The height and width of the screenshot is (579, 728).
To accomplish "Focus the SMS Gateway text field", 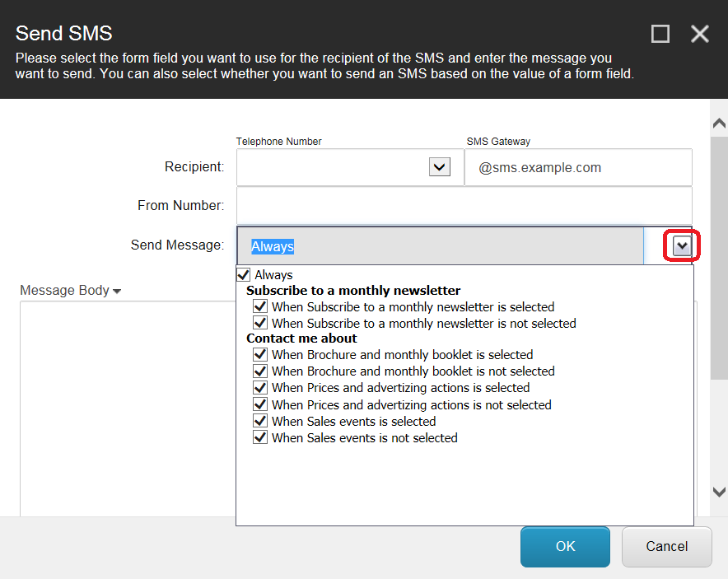I will [578, 168].
